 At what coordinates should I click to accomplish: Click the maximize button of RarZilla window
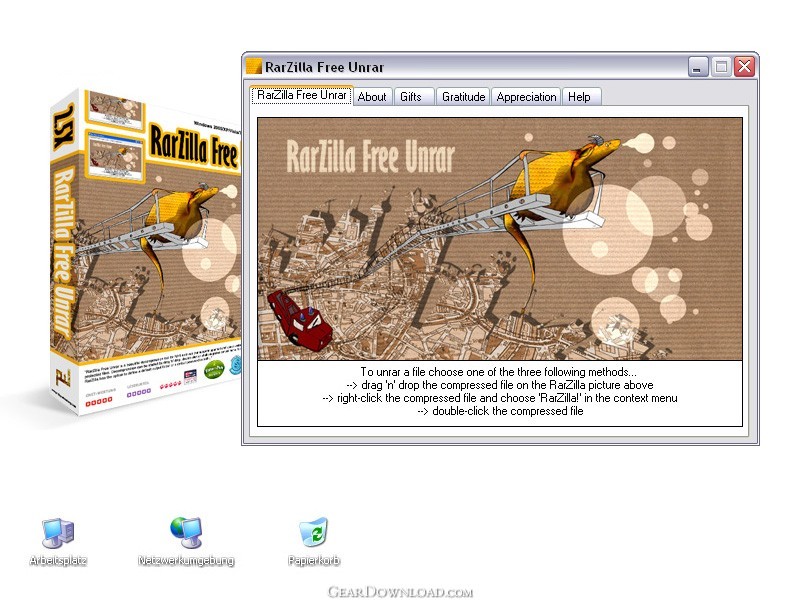[721, 67]
